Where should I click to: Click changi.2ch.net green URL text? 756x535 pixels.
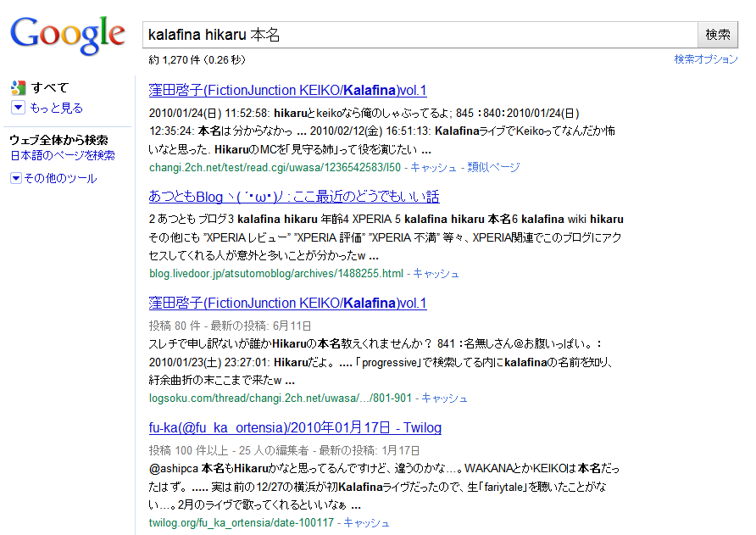click(x=275, y=167)
